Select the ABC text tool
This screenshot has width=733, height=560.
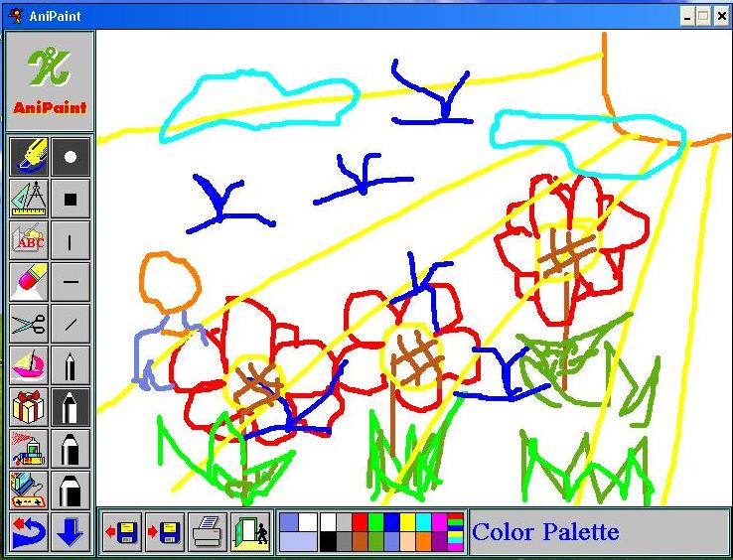(x=29, y=240)
